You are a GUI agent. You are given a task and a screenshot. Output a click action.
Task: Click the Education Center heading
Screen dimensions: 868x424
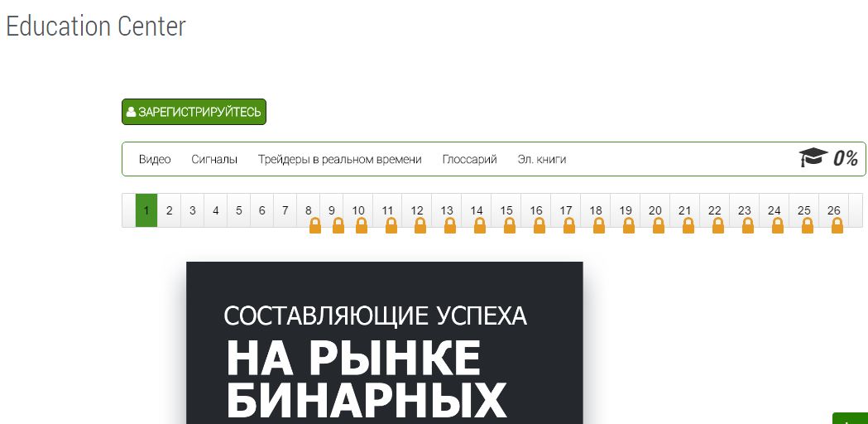pos(96,26)
